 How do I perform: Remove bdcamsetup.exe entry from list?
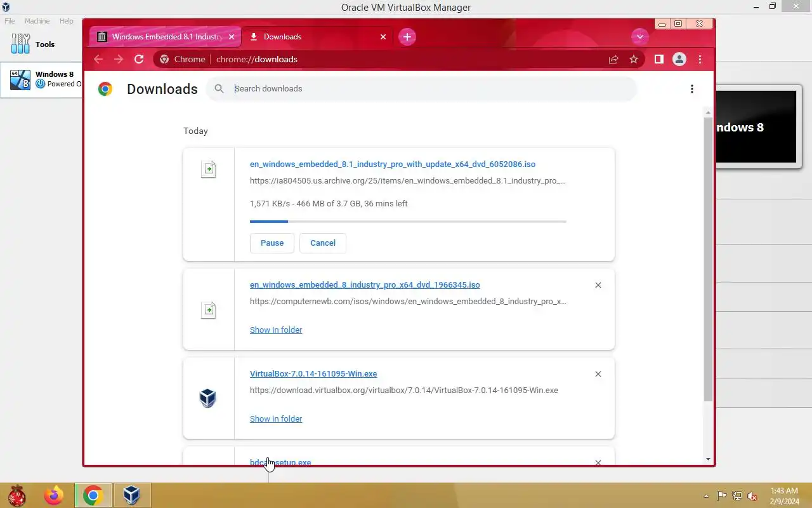tap(598, 462)
